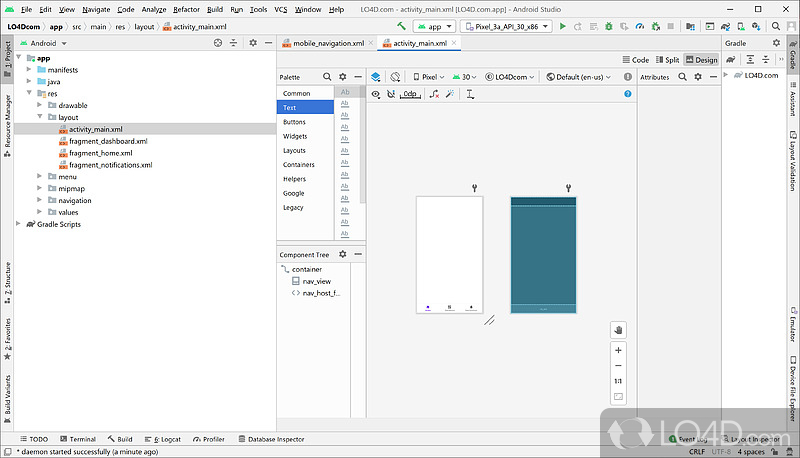Viewport: 800px width, 458px height.
Task: Click the Select Design Surface layers icon
Action: point(375,76)
